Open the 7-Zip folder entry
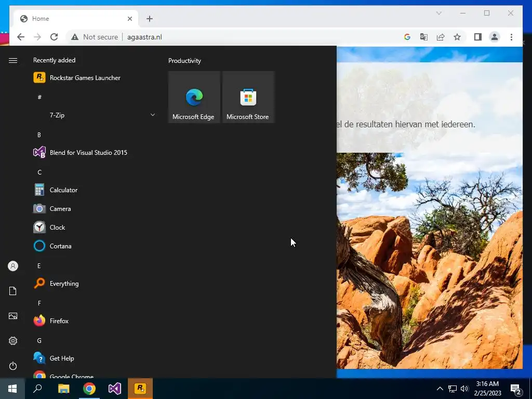The width and height of the screenshot is (532, 399). [x=95, y=115]
